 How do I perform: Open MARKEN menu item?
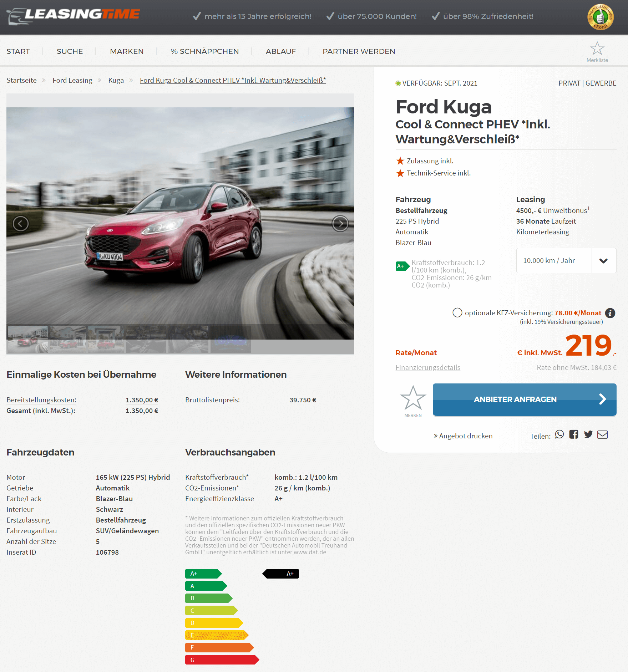click(x=127, y=51)
